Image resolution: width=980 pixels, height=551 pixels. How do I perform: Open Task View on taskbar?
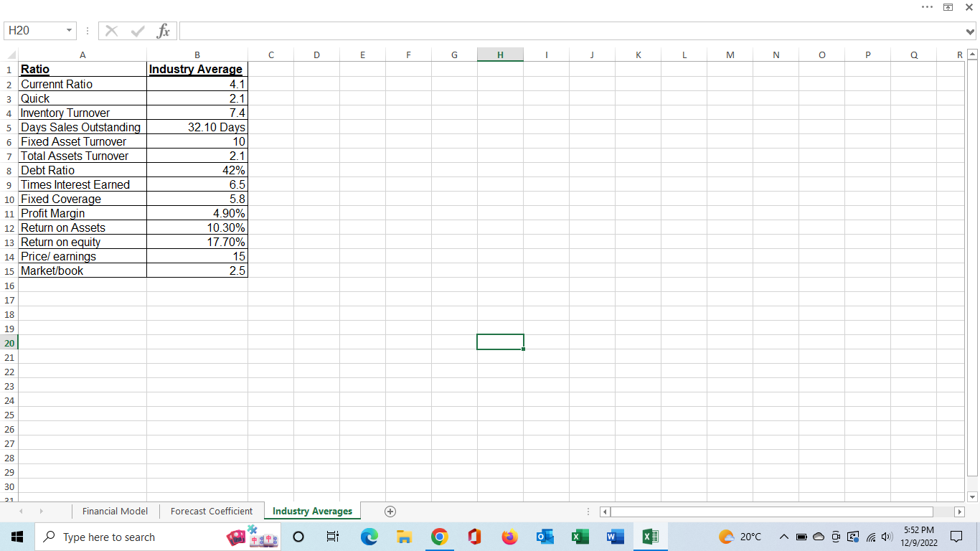click(333, 537)
